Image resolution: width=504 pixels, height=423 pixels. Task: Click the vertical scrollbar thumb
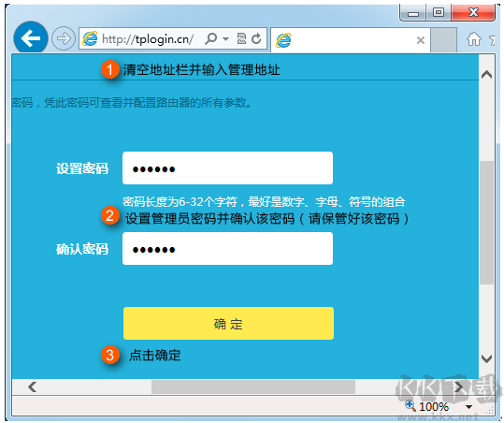coord(486,223)
